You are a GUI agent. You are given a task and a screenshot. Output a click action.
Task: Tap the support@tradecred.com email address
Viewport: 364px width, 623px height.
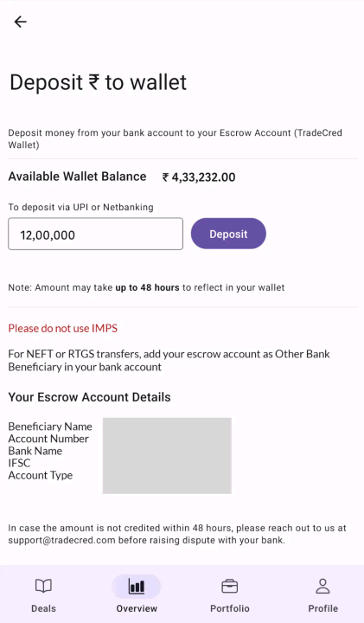pyautogui.click(x=62, y=540)
